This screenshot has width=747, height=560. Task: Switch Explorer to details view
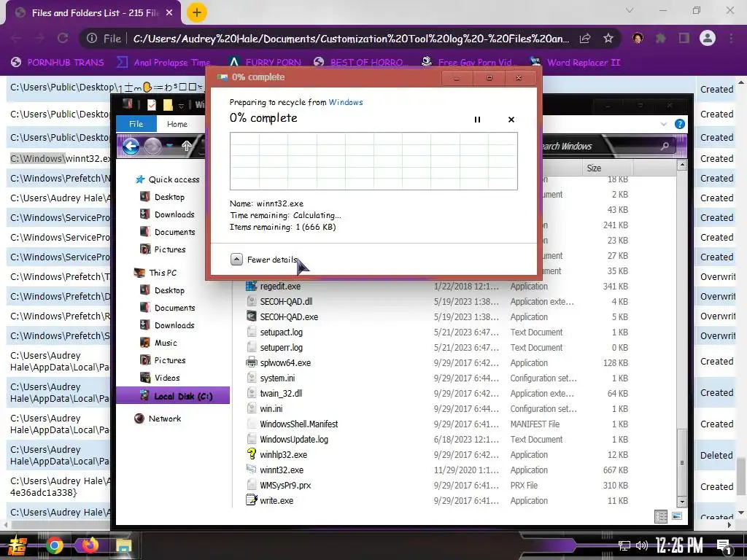[661, 517]
